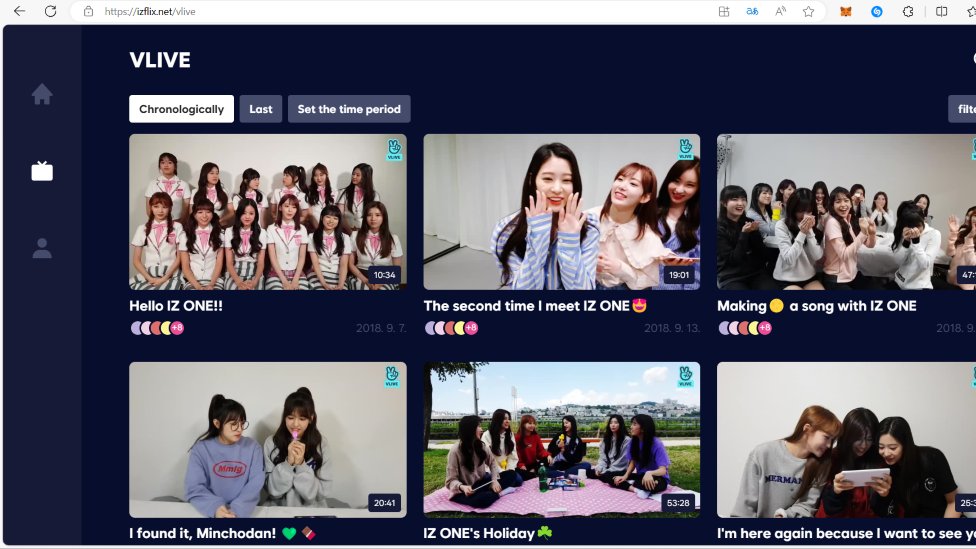Reload the page with refresh icon
976x549 pixels.
[x=50, y=11]
